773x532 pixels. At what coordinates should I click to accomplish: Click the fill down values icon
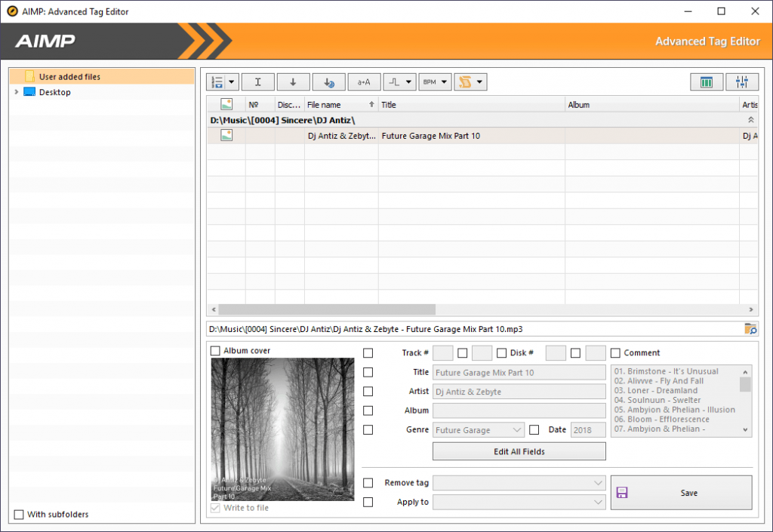[x=293, y=81]
